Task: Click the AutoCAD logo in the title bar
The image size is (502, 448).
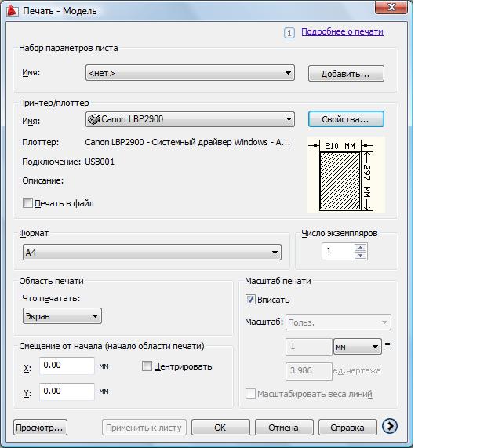Action: pyautogui.click(x=13, y=11)
